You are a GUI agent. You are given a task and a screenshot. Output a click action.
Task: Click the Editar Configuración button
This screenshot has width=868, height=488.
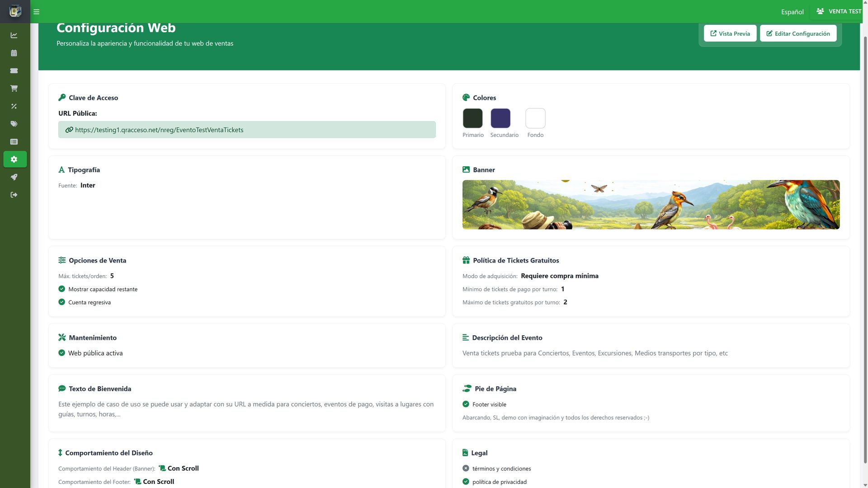798,33
